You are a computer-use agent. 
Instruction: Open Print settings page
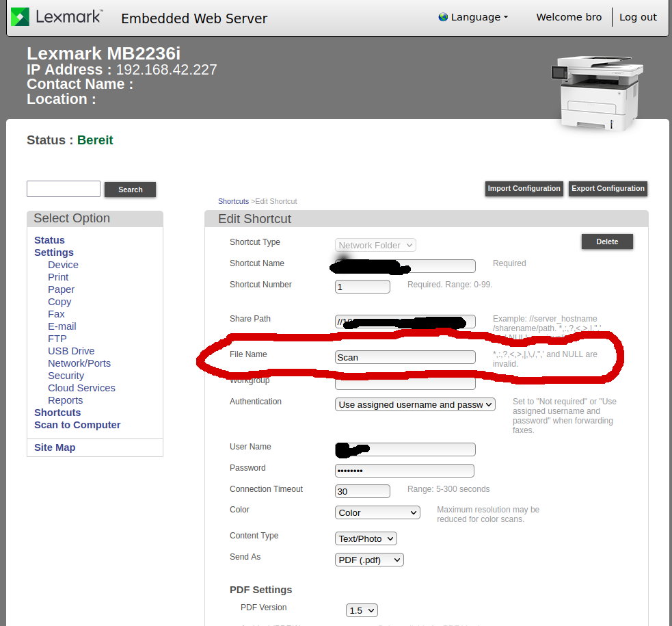coord(58,277)
